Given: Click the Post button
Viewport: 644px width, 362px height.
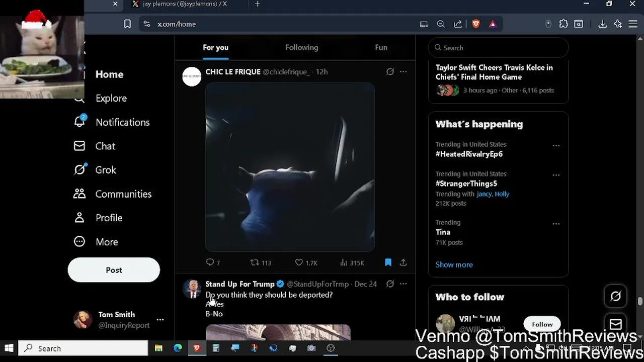Looking at the screenshot, I should point(114,270).
